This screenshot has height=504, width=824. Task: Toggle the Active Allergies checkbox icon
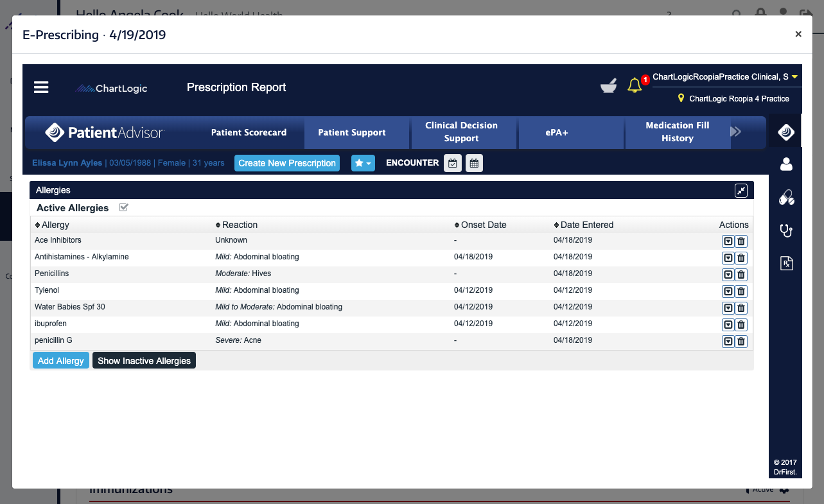point(124,207)
